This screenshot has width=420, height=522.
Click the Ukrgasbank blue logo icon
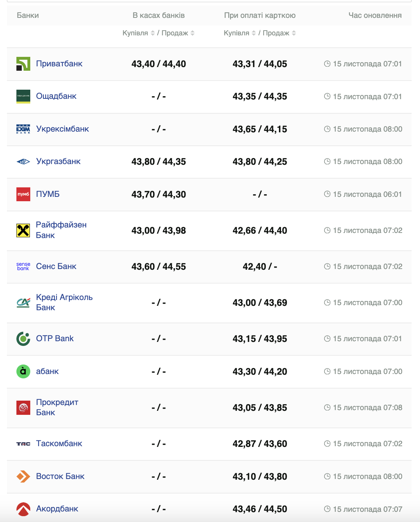pos(23,161)
